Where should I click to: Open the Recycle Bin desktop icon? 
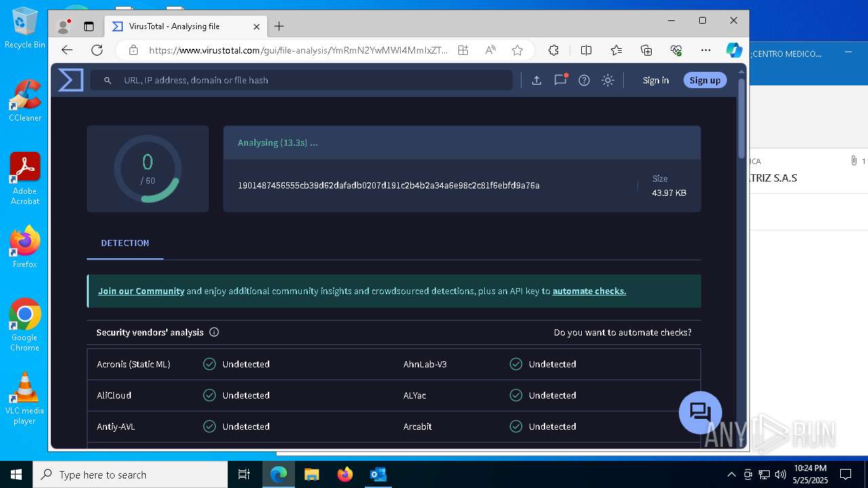(25, 28)
